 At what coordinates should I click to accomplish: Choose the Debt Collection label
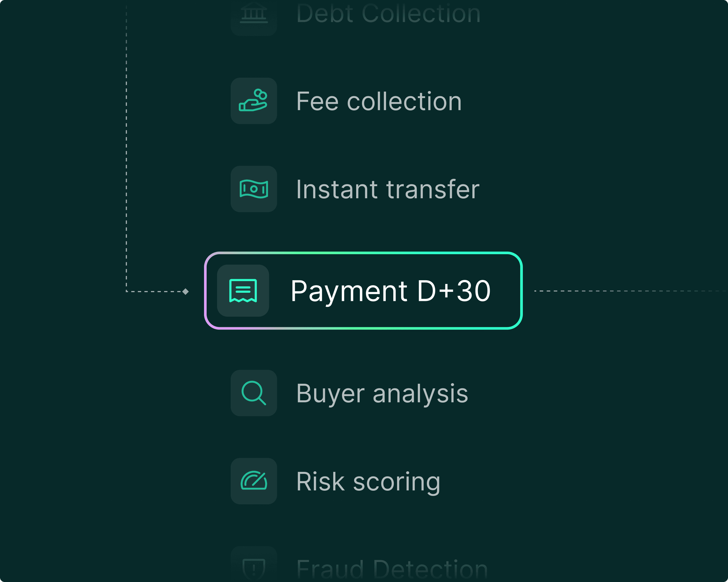[388, 14]
